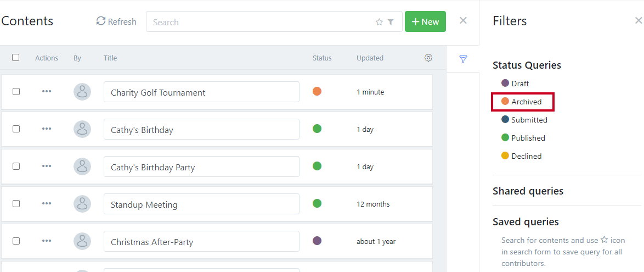
Task: Edit the Cathy's Birthday title field
Action: (x=201, y=129)
